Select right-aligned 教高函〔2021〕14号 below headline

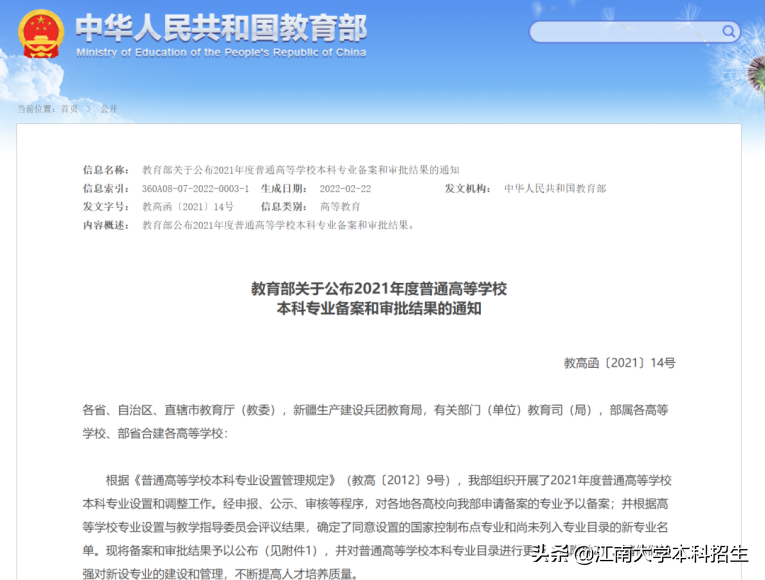[x=620, y=363]
